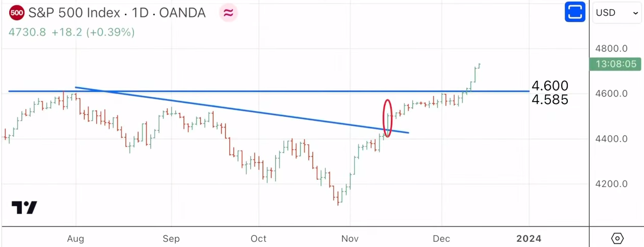This screenshot has width=644, height=247.
Task: Open chart settings via the hexagon icon
Action: (617, 238)
